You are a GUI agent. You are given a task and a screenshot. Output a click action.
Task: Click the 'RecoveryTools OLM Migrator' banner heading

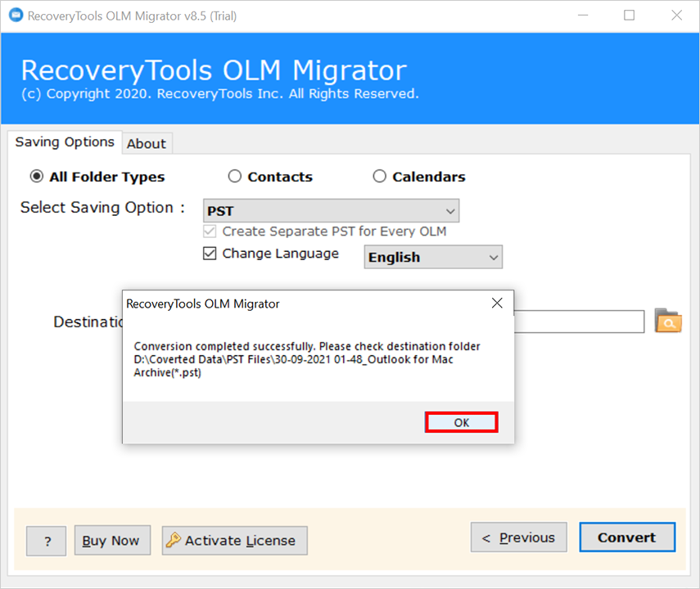tap(214, 70)
